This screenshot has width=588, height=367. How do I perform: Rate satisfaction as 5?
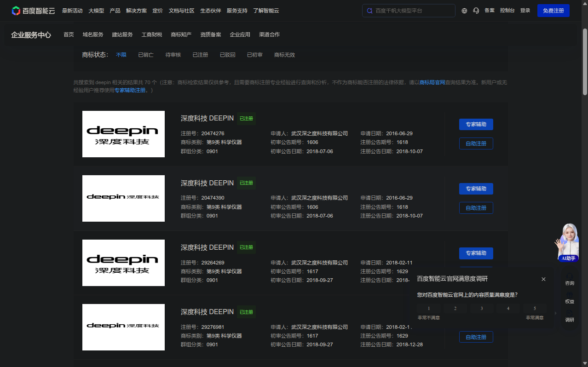pyautogui.click(x=535, y=309)
